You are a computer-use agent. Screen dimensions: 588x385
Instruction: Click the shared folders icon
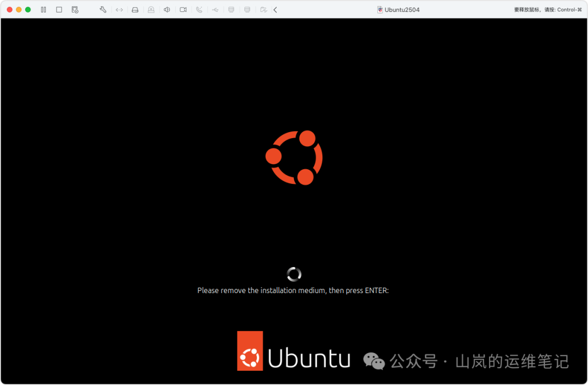(264, 10)
